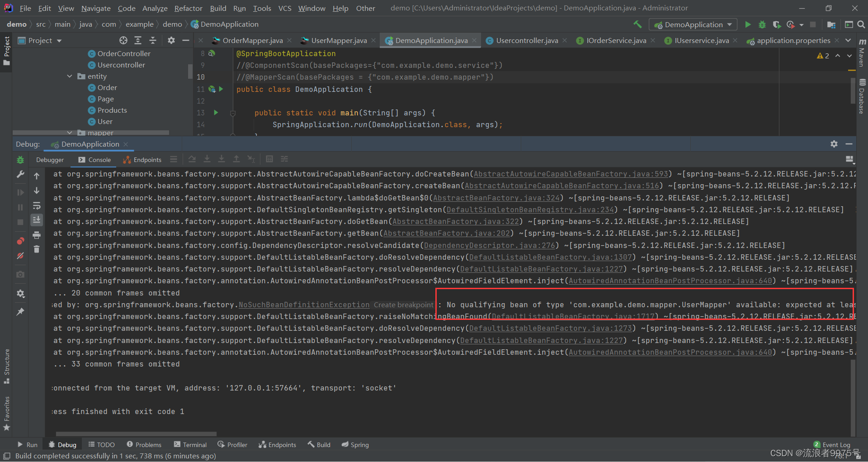Screen dimensions: 868x462
Task: Open the VCS menu
Action: pyautogui.click(x=285, y=8)
